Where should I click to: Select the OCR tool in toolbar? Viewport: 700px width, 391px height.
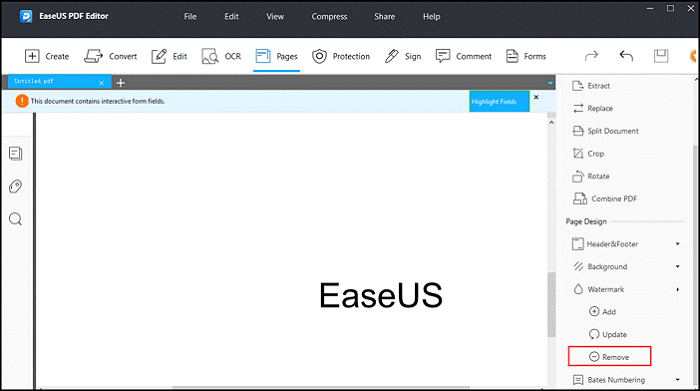[221, 56]
